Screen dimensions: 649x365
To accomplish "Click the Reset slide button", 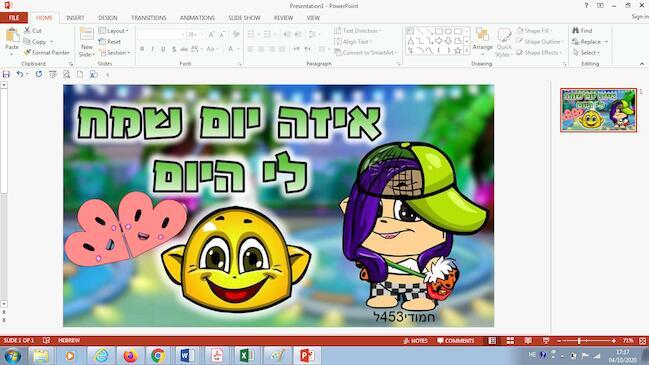I will click(x=110, y=42).
